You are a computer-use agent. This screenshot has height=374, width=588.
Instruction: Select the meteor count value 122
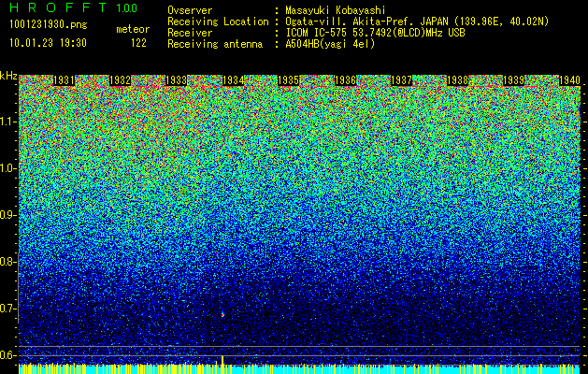pyautogui.click(x=138, y=43)
